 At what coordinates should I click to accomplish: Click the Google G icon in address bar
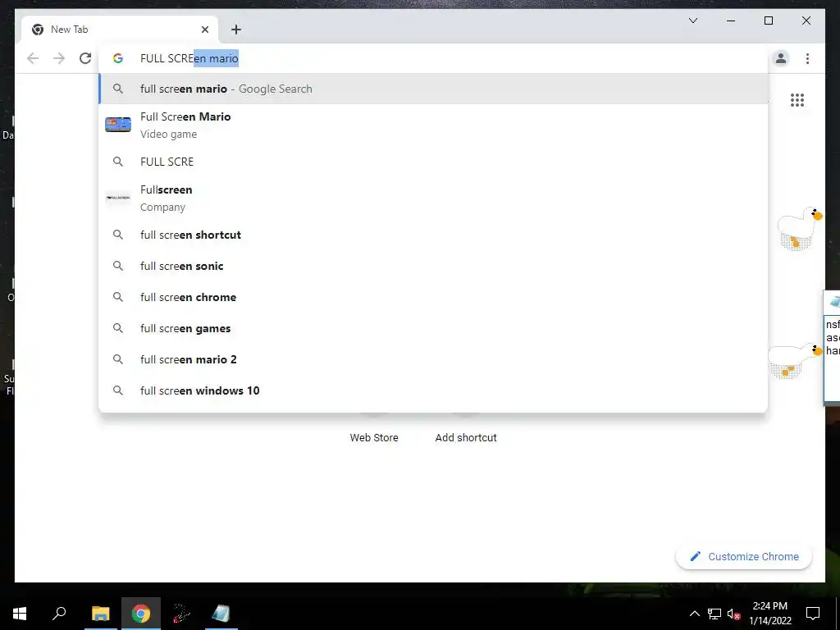click(x=118, y=58)
